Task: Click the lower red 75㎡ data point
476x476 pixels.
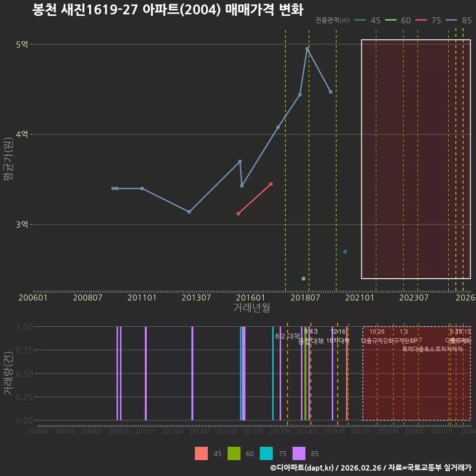Action: (x=238, y=214)
